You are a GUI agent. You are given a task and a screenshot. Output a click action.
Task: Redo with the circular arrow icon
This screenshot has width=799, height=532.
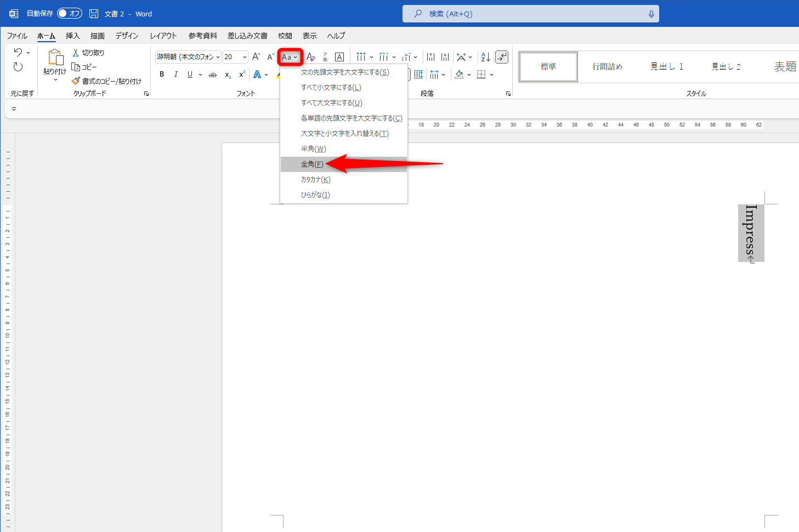click(18, 67)
